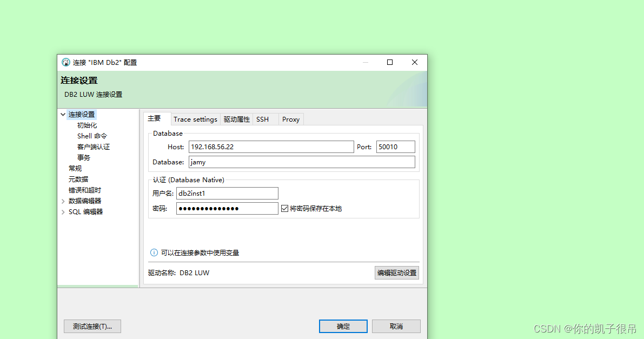Confirm with the 确定 button

(343, 326)
